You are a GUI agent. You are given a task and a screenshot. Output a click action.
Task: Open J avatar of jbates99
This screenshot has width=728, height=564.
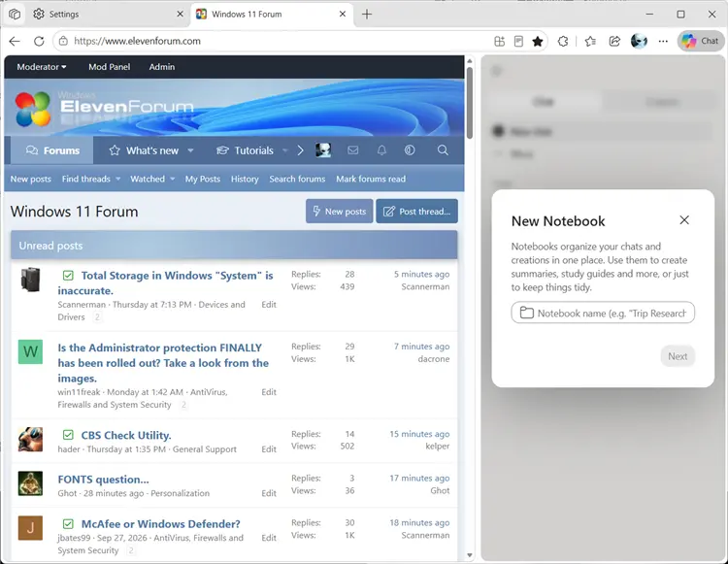point(30,528)
